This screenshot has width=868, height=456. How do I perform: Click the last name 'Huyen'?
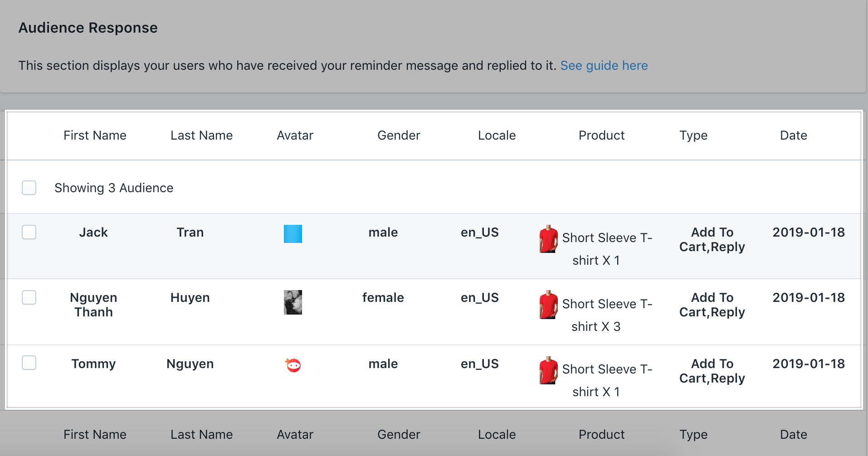tap(190, 298)
